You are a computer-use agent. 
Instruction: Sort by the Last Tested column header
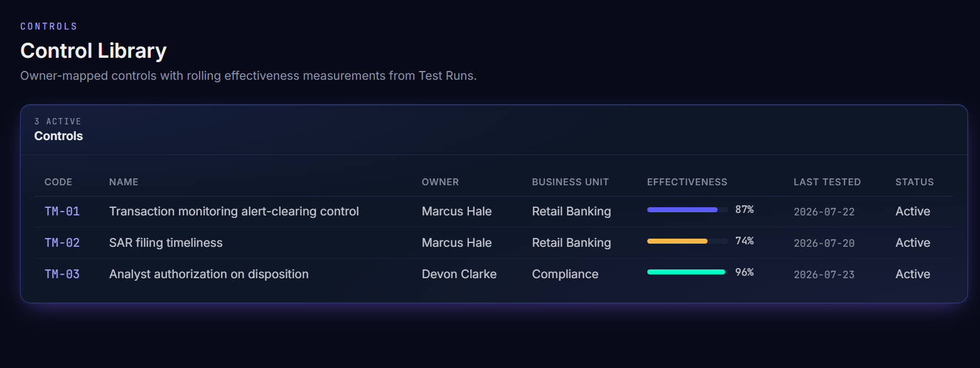coord(827,182)
